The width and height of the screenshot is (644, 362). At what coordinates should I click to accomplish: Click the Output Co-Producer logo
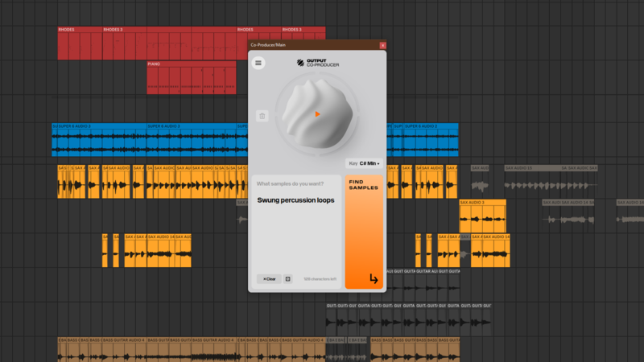(x=318, y=63)
